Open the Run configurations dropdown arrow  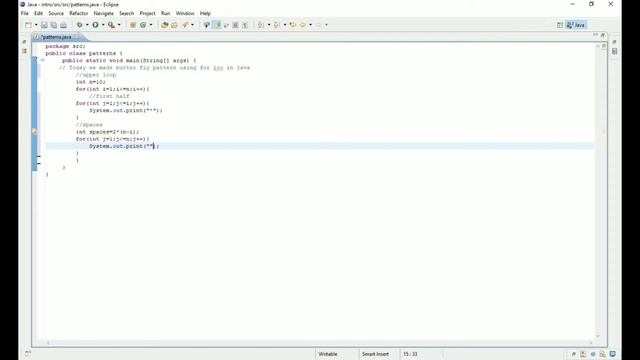[103, 25]
